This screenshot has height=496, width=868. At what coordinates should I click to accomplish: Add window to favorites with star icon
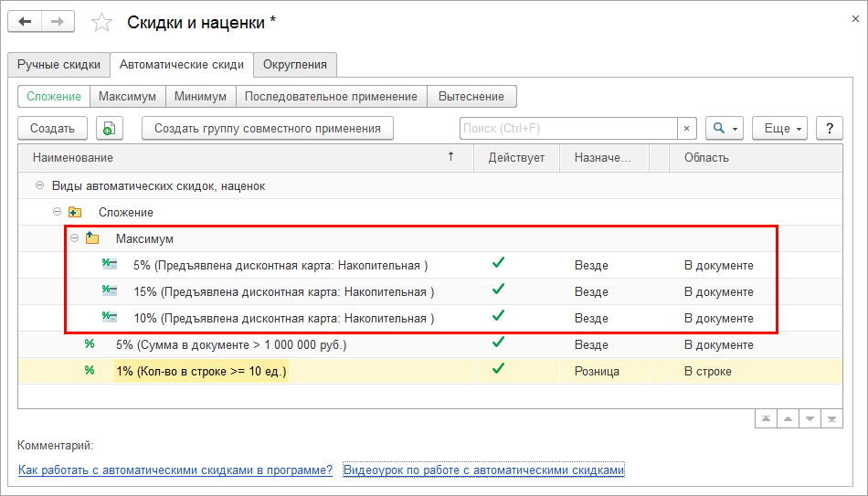[x=102, y=22]
